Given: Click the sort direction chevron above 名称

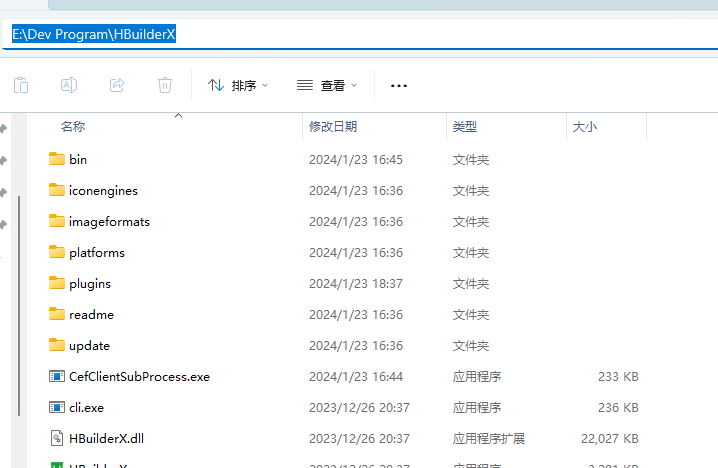Looking at the screenshot, I should click(179, 115).
